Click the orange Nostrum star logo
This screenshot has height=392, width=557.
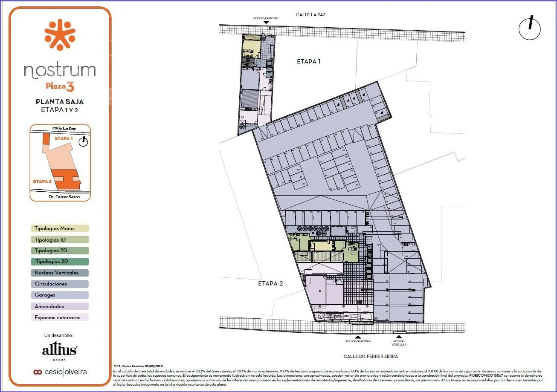pyautogui.click(x=60, y=35)
